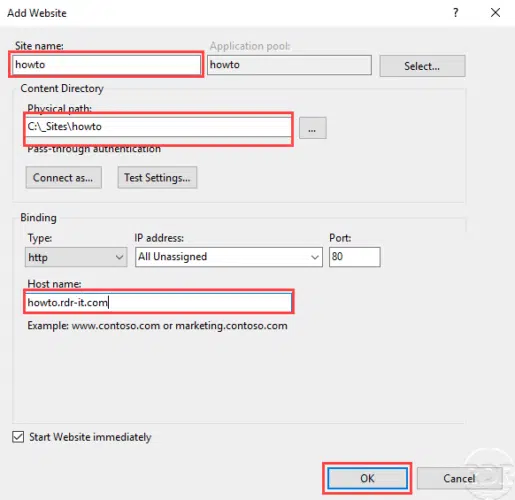
Task: Select the Port number field
Action: pyautogui.click(x=354, y=257)
